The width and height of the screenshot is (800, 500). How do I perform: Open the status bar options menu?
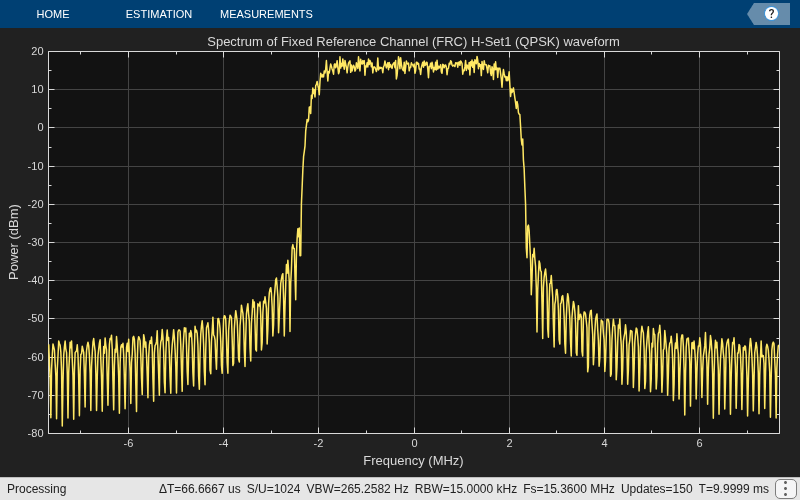(x=785, y=489)
